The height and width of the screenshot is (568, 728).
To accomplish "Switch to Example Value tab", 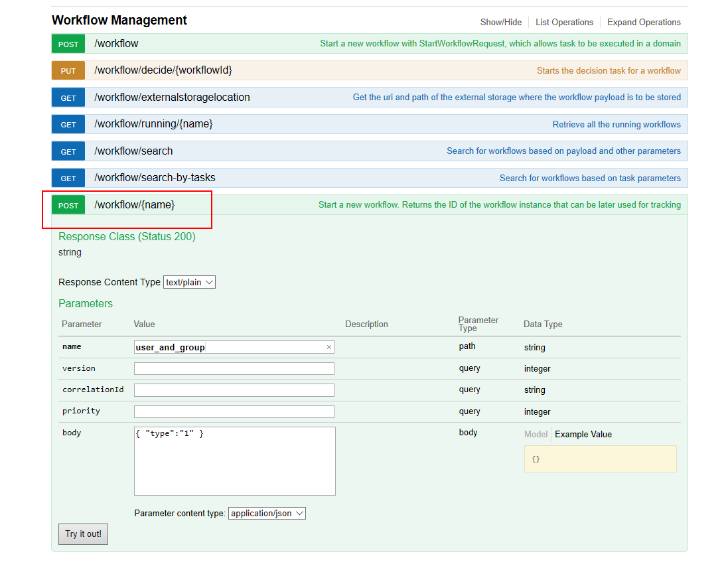I will pyautogui.click(x=583, y=435).
